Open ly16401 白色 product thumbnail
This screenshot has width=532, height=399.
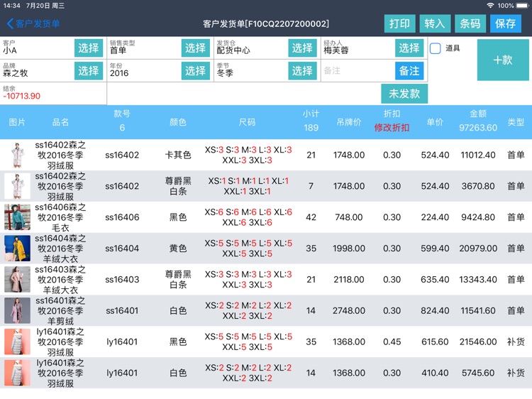pyautogui.click(x=17, y=373)
